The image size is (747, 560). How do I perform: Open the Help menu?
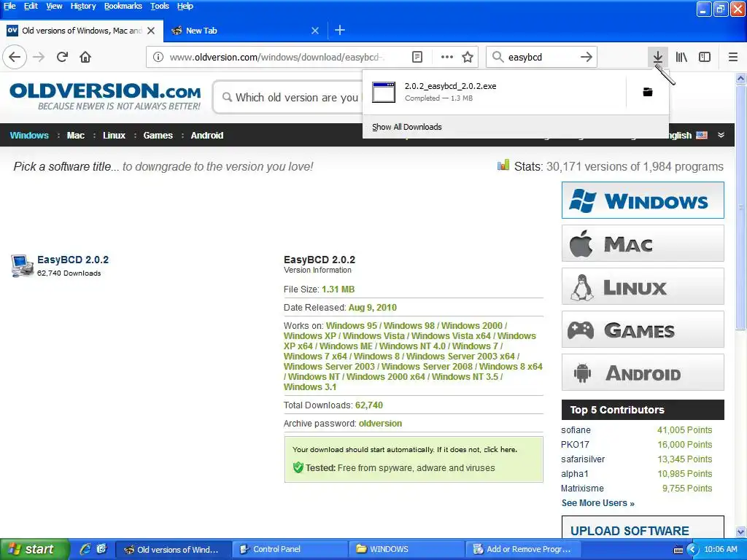point(185,6)
